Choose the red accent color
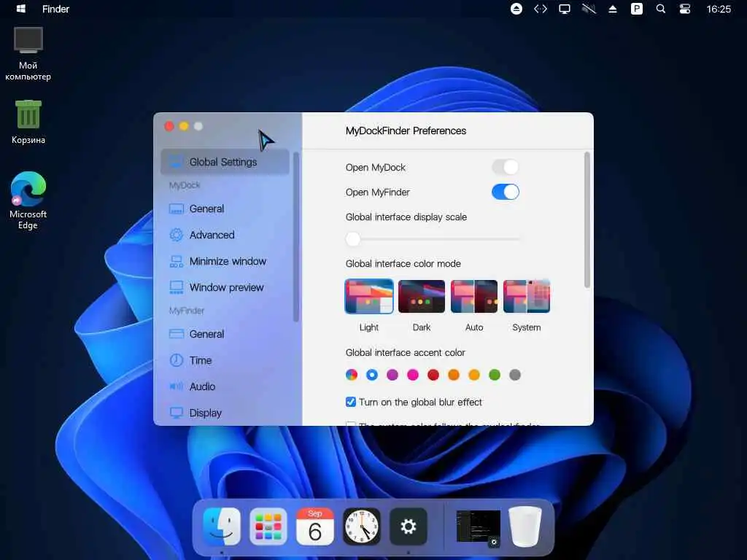 coord(433,375)
